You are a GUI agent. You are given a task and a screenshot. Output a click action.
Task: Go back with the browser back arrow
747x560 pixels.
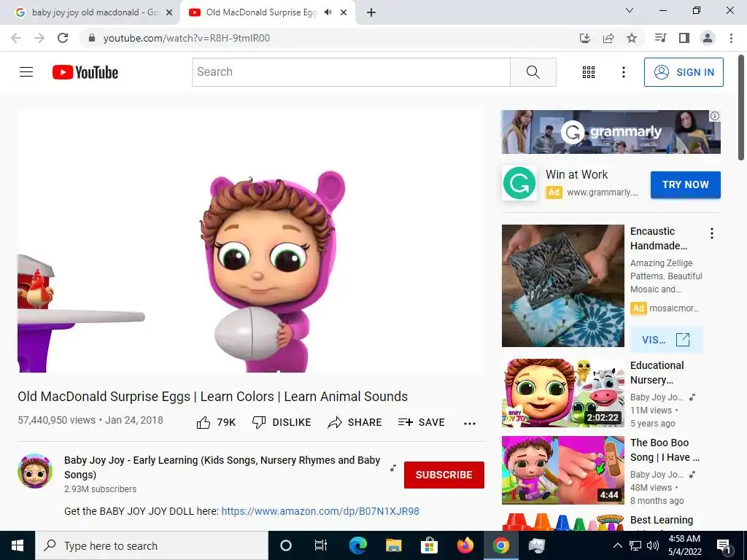(x=16, y=38)
